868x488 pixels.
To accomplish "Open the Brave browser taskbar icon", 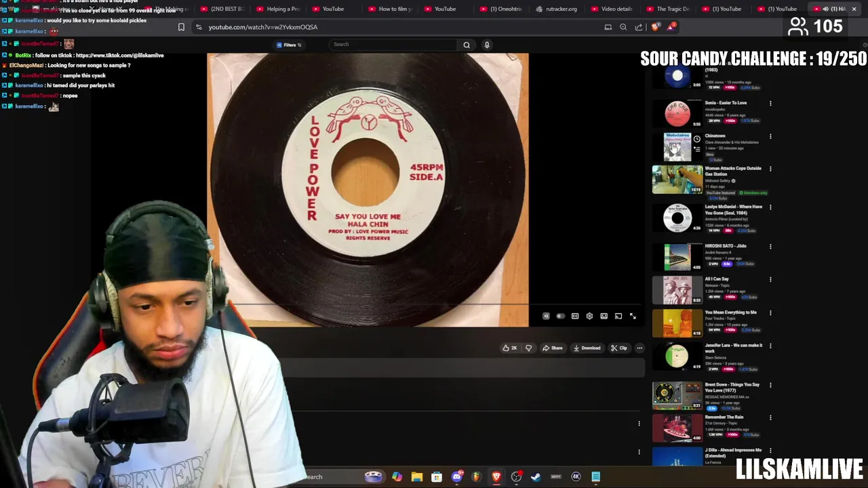I will tap(496, 477).
